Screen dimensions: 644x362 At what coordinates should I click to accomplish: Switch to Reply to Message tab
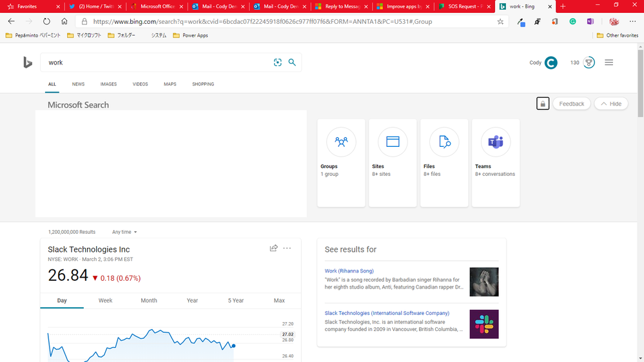pyautogui.click(x=342, y=6)
